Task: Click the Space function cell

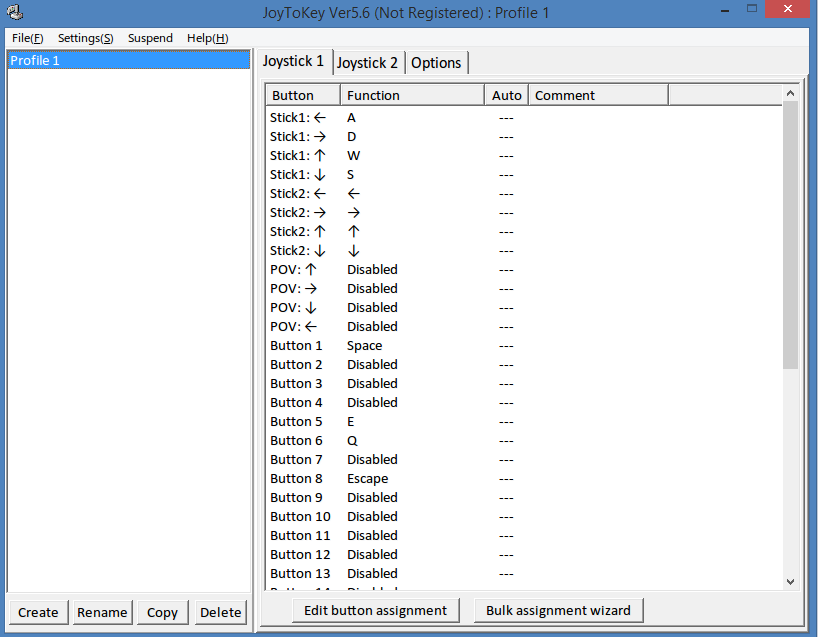Action: (365, 346)
